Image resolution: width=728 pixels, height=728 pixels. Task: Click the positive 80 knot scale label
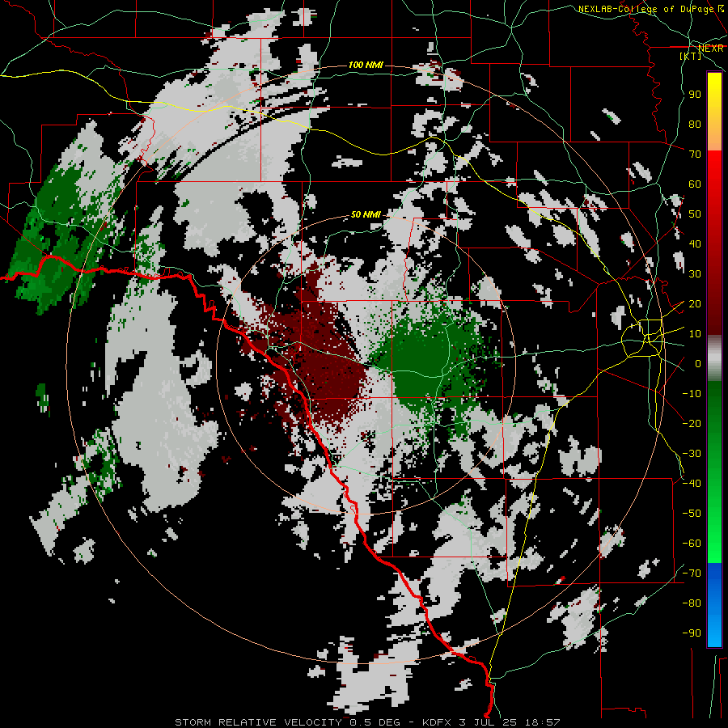coord(695,125)
